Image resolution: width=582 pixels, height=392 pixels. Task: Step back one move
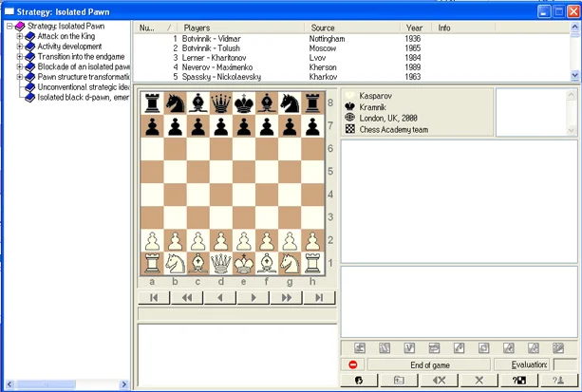pyautogui.click(x=220, y=297)
